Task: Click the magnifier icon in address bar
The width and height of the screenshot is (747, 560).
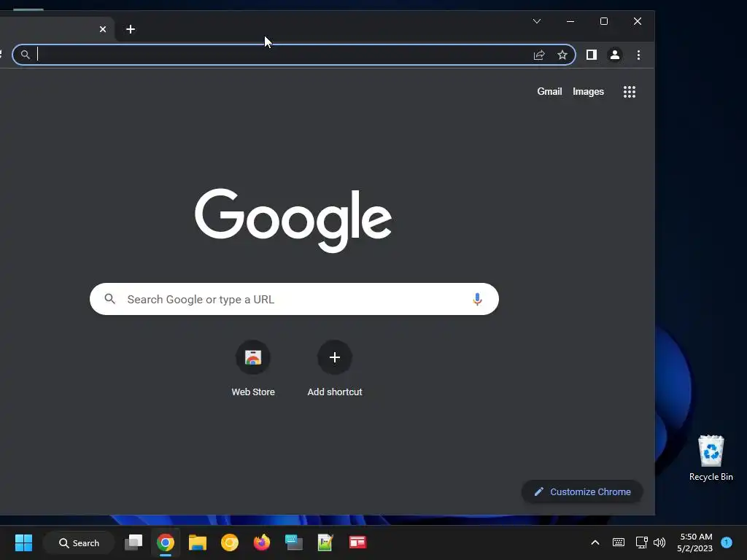Action: pos(26,55)
